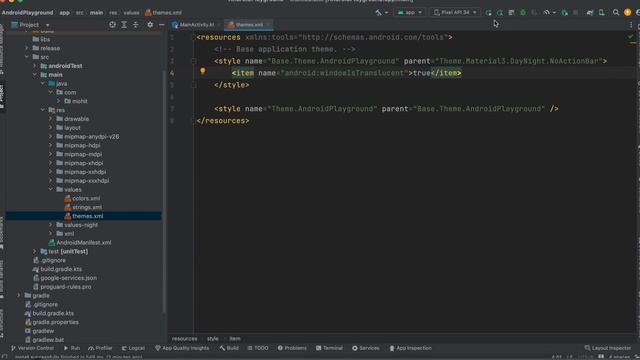Click Attach Debugger to Android Process icon
Screen dimensions: 640x360
[x=564, y=13]
